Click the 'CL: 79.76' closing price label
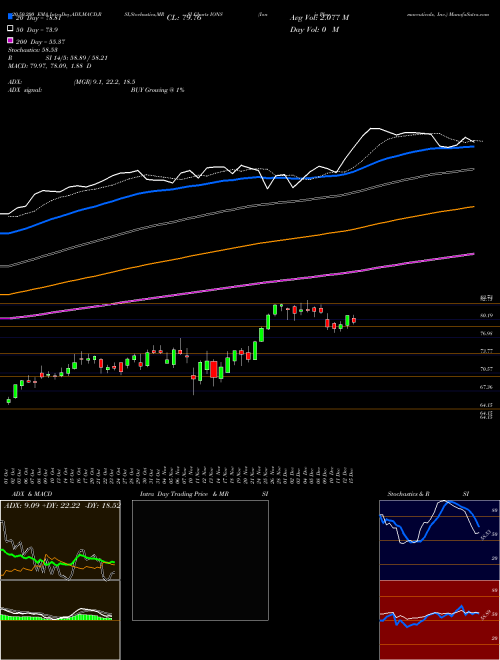 [x=184, y=18]
